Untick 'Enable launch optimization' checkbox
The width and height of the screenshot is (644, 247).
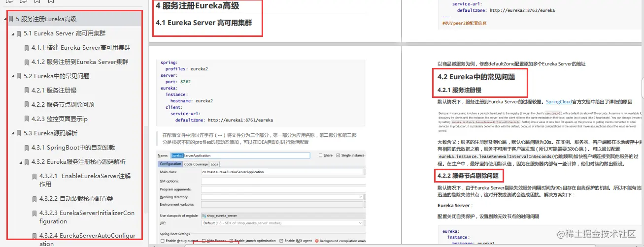point(230,241)
